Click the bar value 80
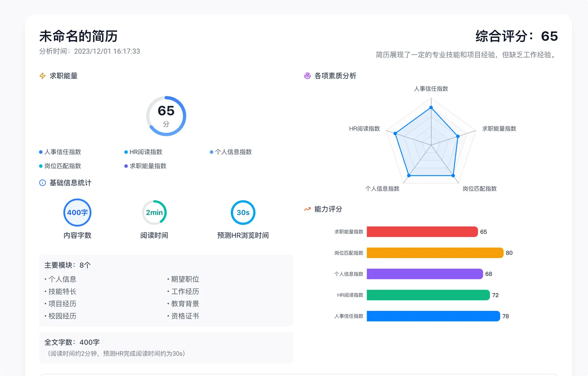The image size is (588, 376). coord(509,253)
